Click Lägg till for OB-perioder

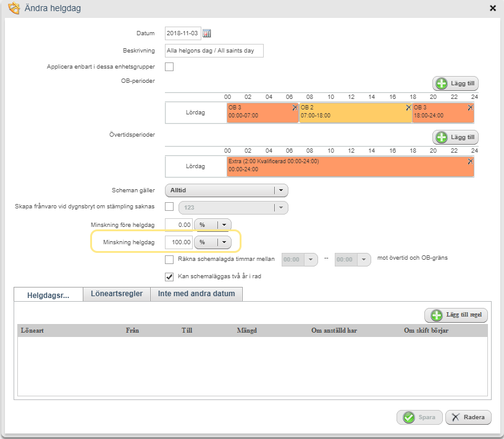pos(455,83)
